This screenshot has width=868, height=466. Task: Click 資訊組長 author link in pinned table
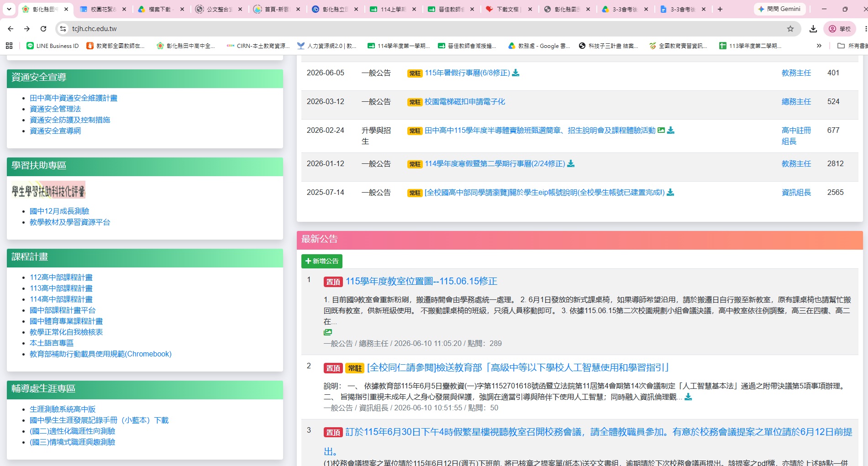coord(796,193)
